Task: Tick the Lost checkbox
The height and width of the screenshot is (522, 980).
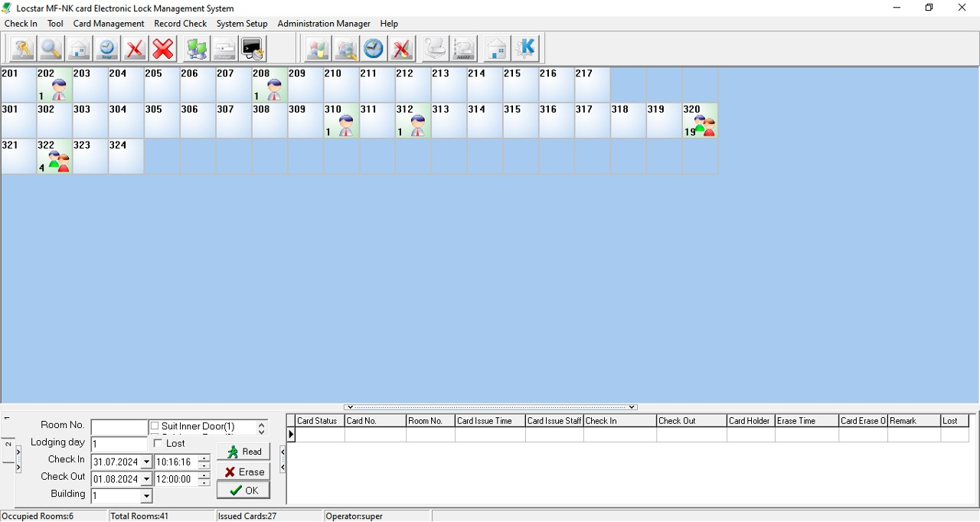Action: coord(158,443)
